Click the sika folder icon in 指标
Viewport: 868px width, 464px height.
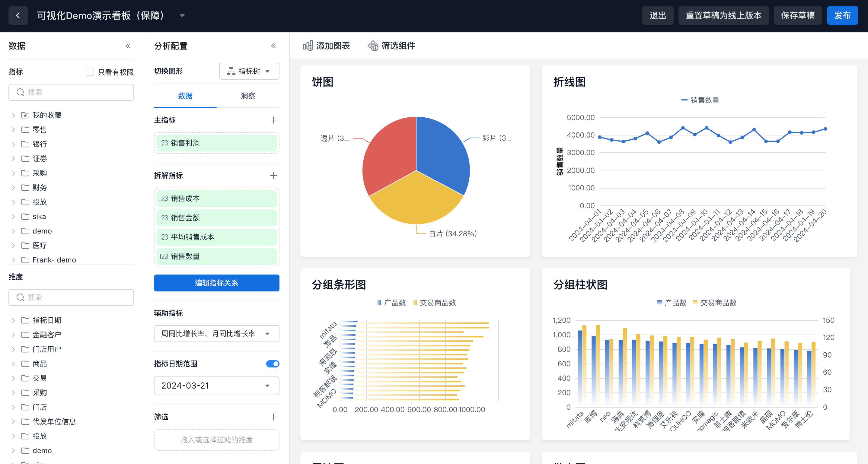[x=25, y=217]
